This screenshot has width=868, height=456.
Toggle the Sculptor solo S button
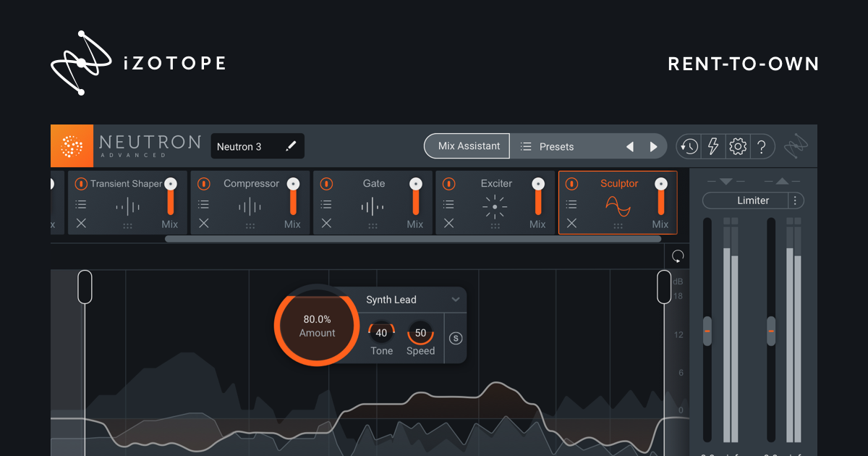[456, 338]
